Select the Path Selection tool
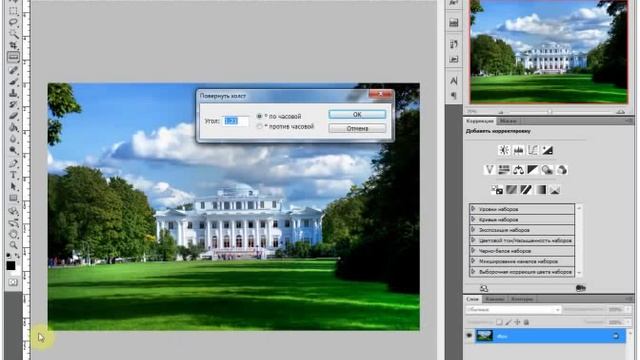This screenshot has width=640, height=360. click(13, 187)
